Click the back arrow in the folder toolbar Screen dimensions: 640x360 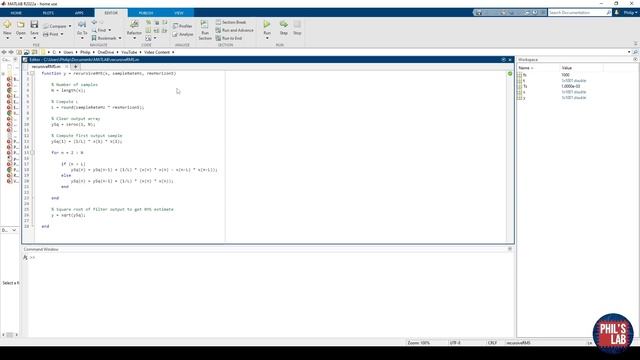point(4,52)
